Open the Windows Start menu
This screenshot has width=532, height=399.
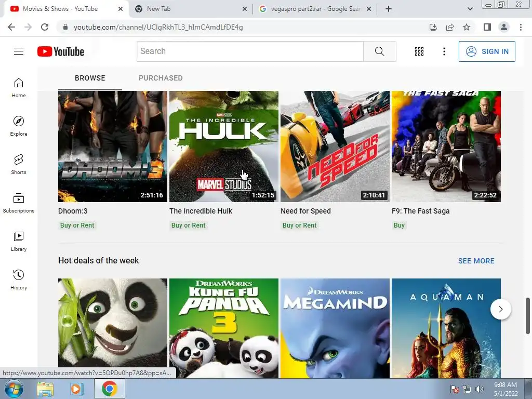[x=14, y=389]
